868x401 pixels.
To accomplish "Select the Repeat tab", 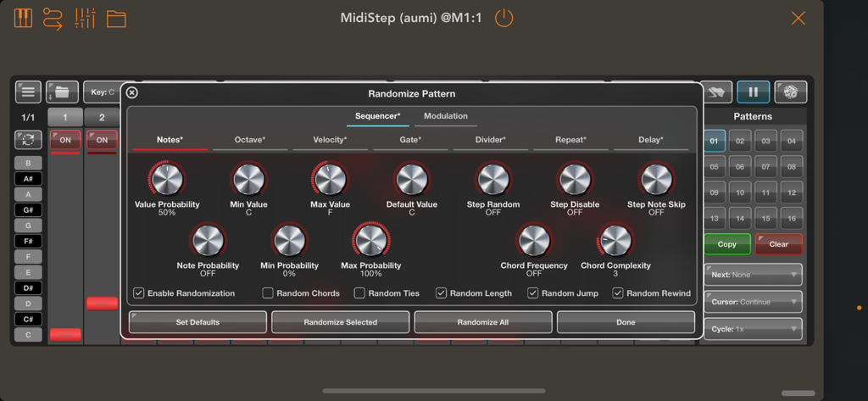I will (570, 140).
